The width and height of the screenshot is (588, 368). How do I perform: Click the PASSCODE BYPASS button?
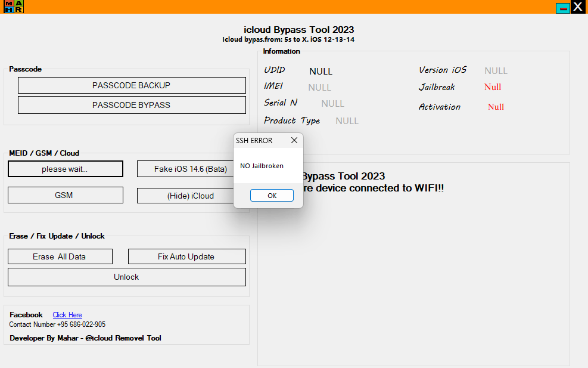click(x=132, y=105)
